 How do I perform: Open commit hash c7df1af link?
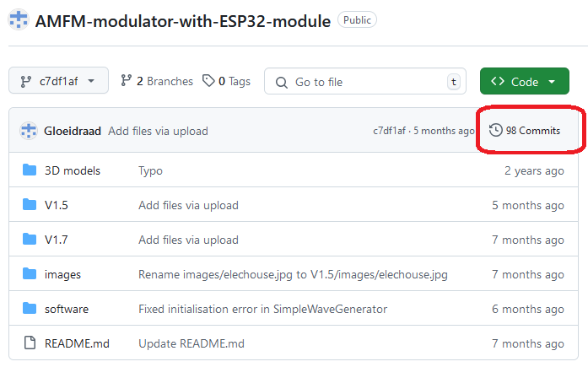pos(389,131)
